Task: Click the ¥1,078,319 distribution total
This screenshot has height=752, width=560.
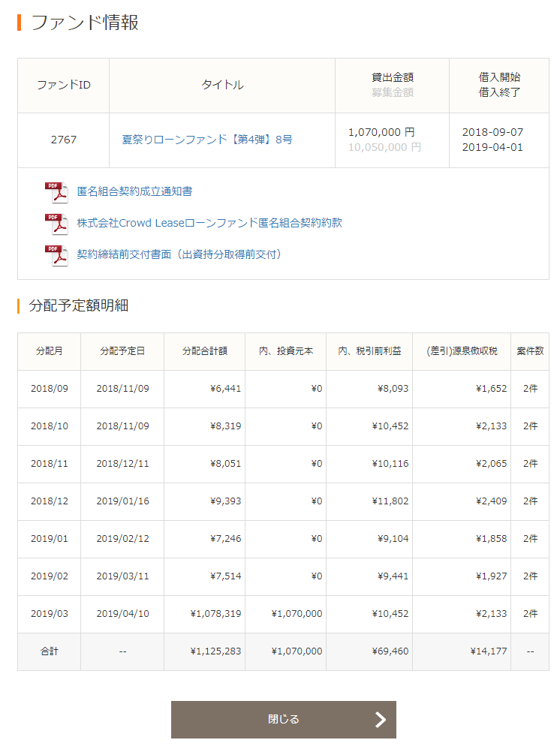Action: [x=215, y=614]
